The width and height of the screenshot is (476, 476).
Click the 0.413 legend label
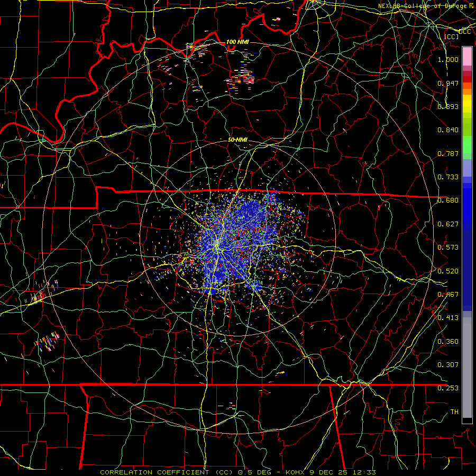tap(448, 317)
